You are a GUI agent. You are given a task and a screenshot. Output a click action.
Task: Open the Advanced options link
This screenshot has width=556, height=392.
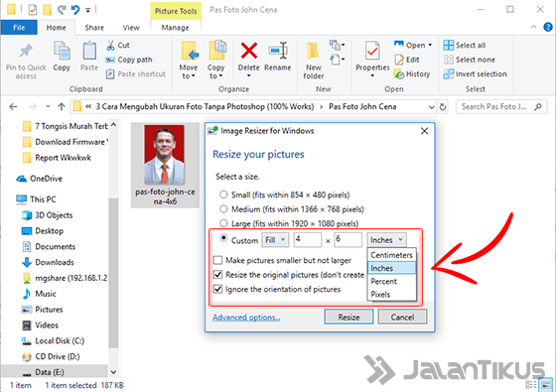(x=246, y=318)
